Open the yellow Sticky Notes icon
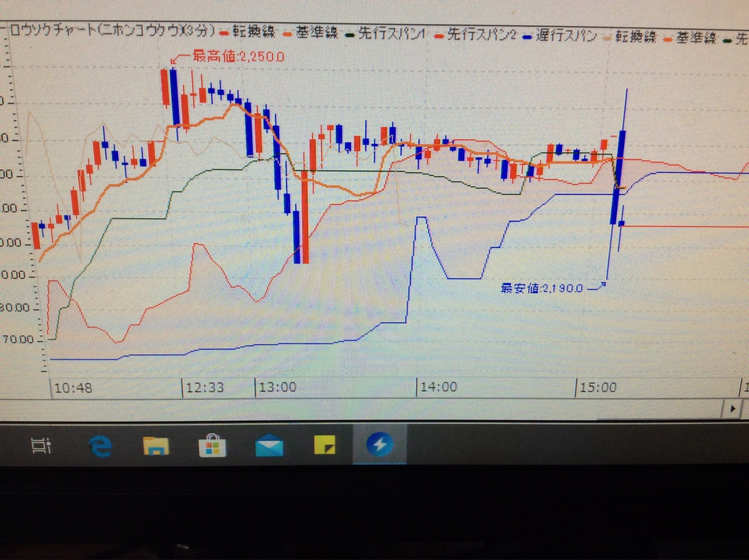This screenshot has height=560, width=749. click(x=325, y=445)
